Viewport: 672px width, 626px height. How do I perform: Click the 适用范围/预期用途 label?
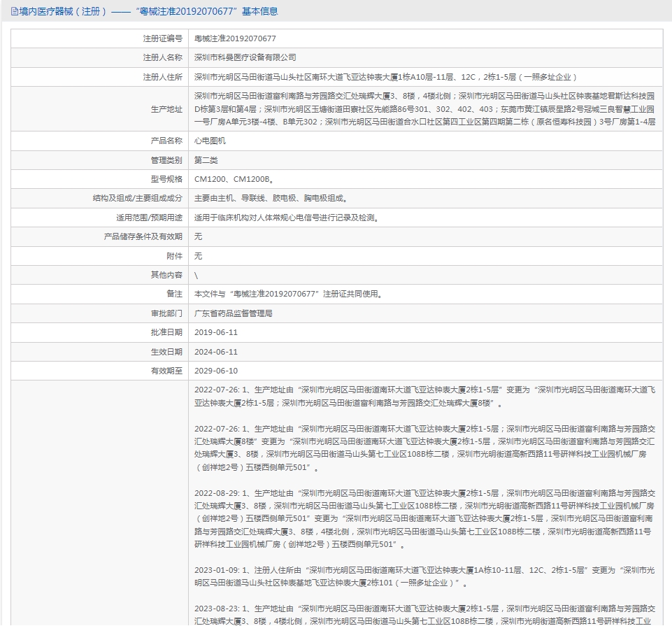coord(149,218)
